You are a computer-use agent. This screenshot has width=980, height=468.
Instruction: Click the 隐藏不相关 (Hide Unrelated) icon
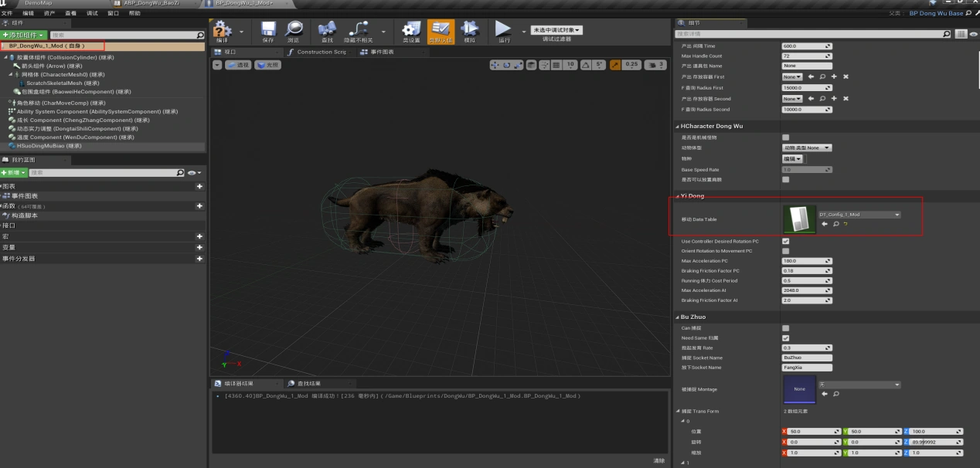(x=358, y=30)
